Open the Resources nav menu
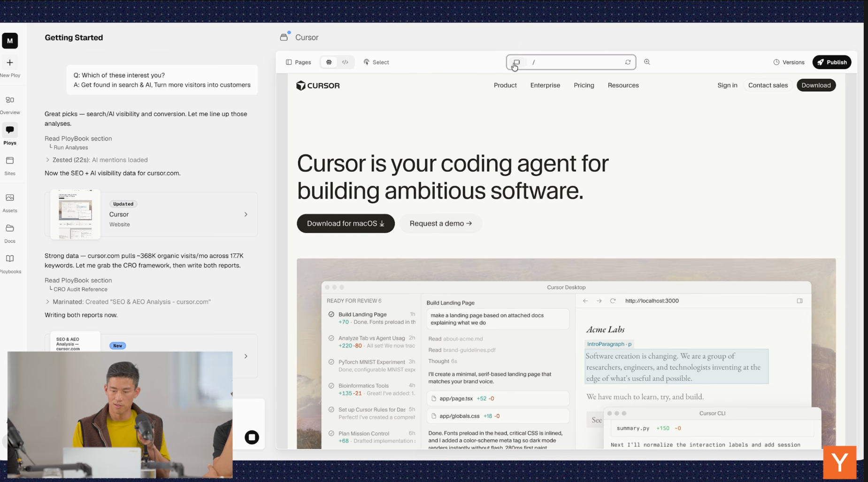Screen dimensions: 868x482 (623, 85)
